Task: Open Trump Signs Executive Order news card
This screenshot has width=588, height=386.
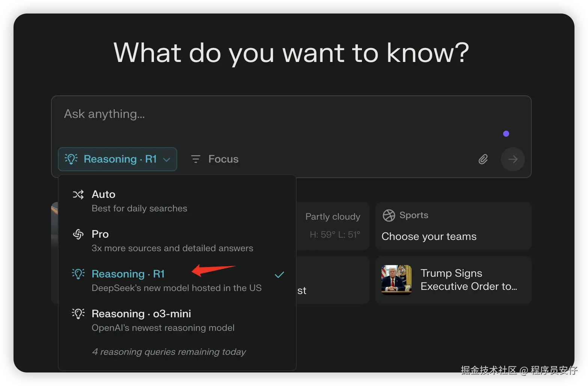Action: [453, 280]
